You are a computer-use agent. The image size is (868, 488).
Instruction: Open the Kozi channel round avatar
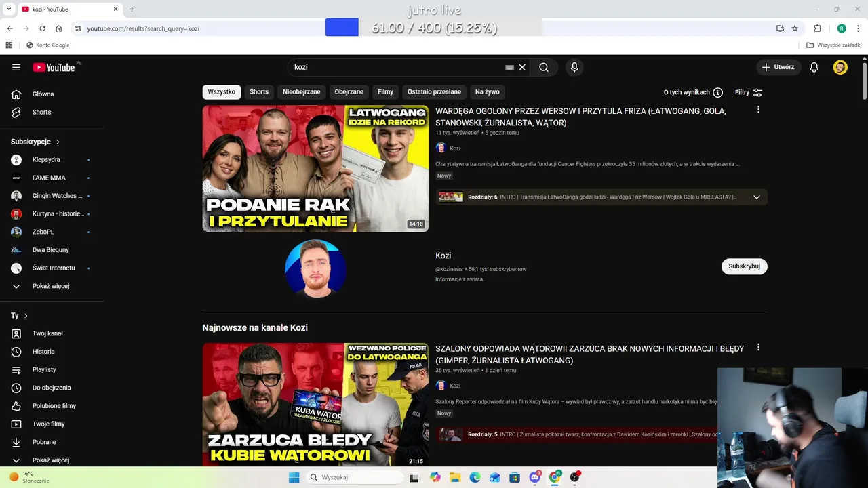pos(315,268)
